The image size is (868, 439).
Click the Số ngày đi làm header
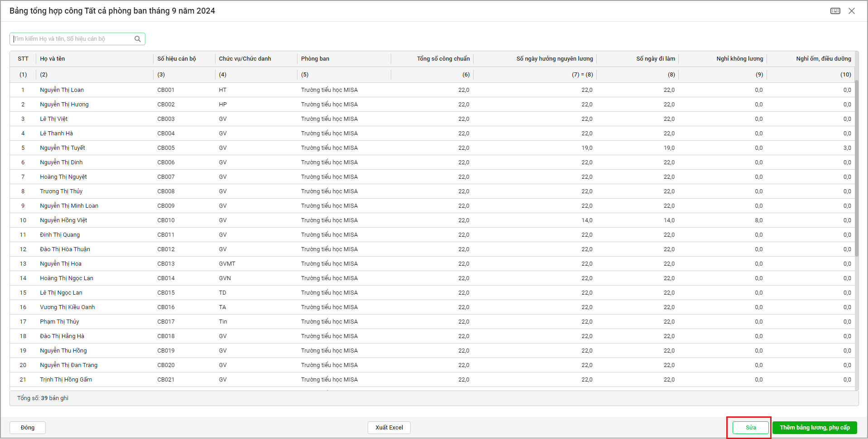tap(655, 59)
